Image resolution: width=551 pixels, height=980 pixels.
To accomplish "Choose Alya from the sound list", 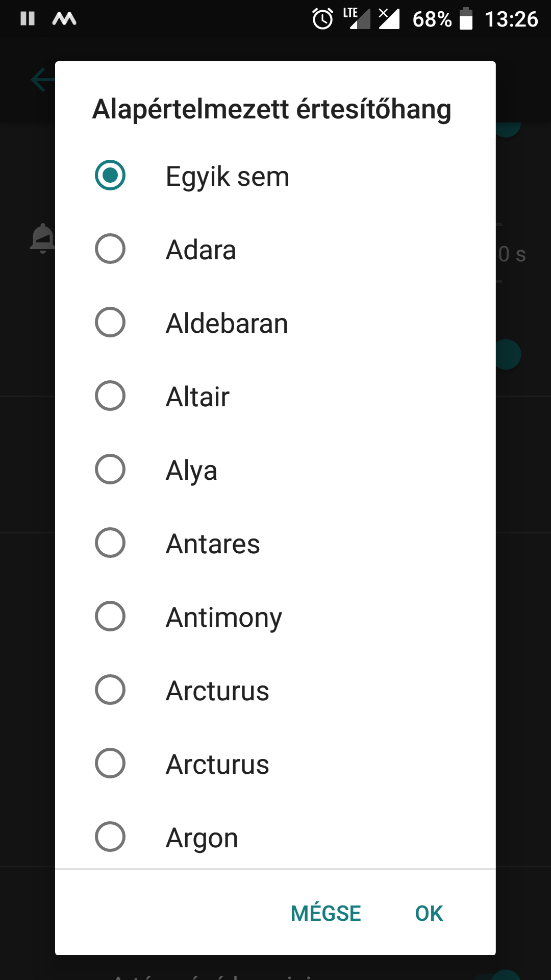I will (x=275, y=470).
